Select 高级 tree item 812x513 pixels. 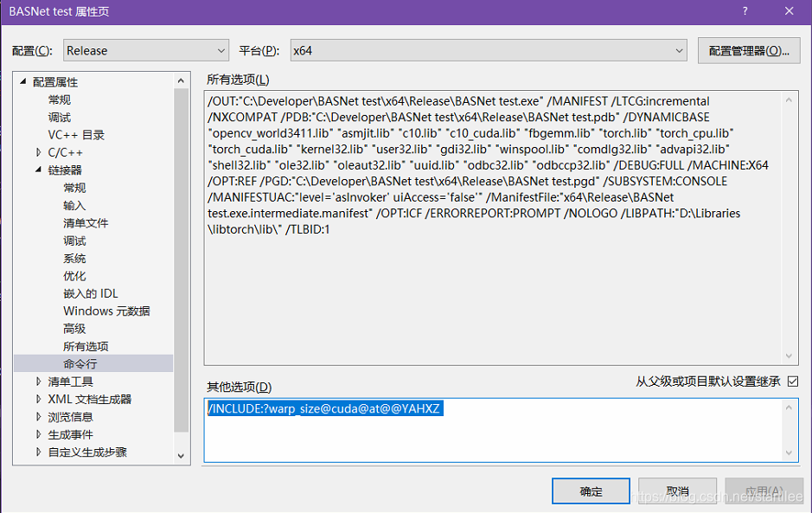pyautogui.click(x=74, y=329)
